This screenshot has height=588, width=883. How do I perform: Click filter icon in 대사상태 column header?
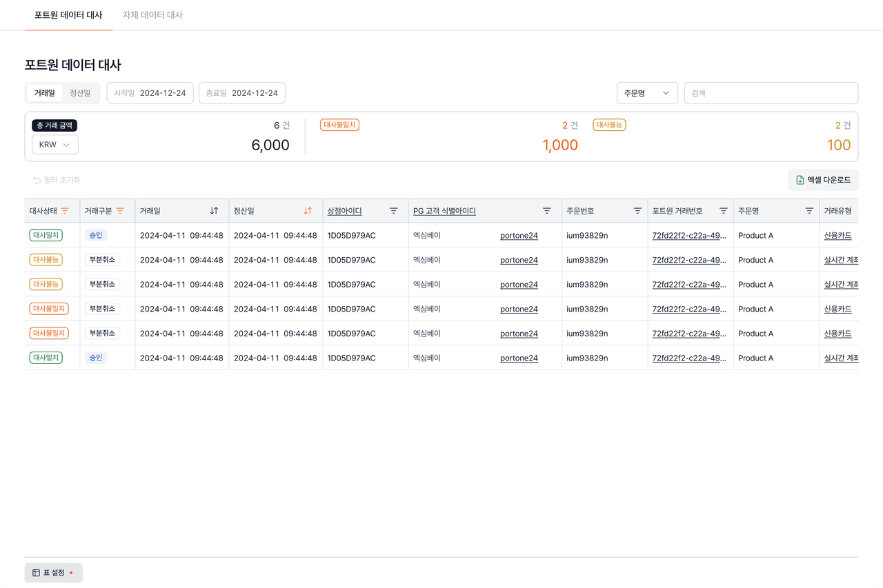[65, 211]
